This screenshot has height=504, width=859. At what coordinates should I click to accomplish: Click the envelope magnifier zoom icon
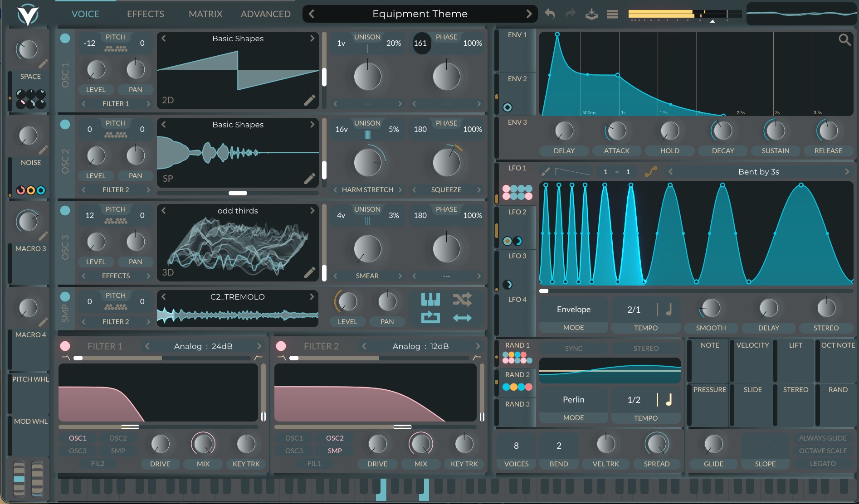(844, 40)
